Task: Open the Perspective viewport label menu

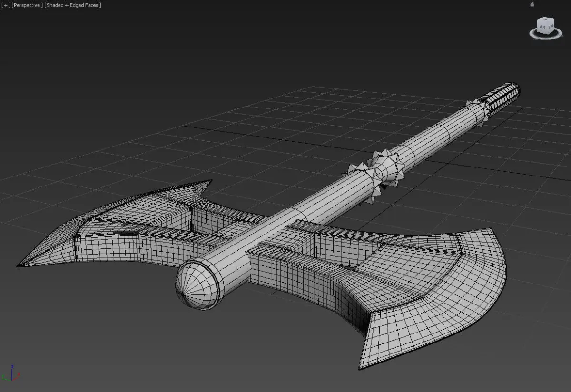Action: tap(27, 5)
